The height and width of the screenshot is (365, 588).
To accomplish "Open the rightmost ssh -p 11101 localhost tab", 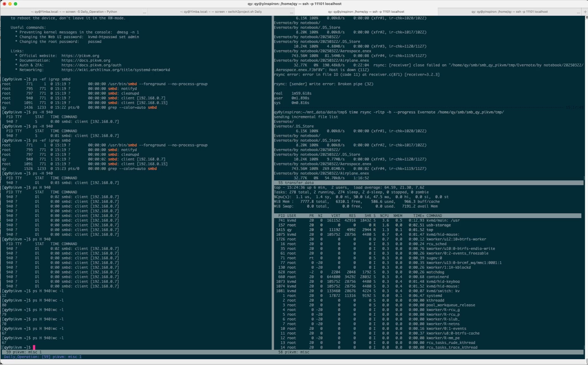I will [509, 12].
